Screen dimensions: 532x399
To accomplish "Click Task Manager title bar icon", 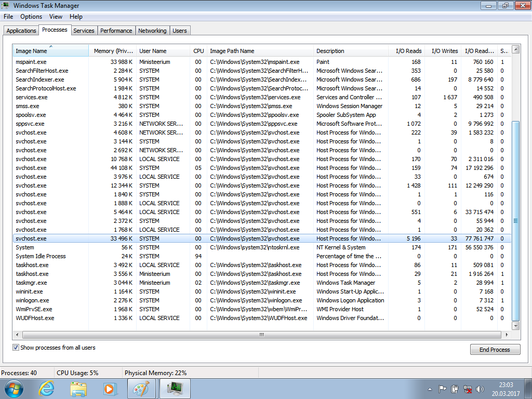I will (x=5, y=5).
